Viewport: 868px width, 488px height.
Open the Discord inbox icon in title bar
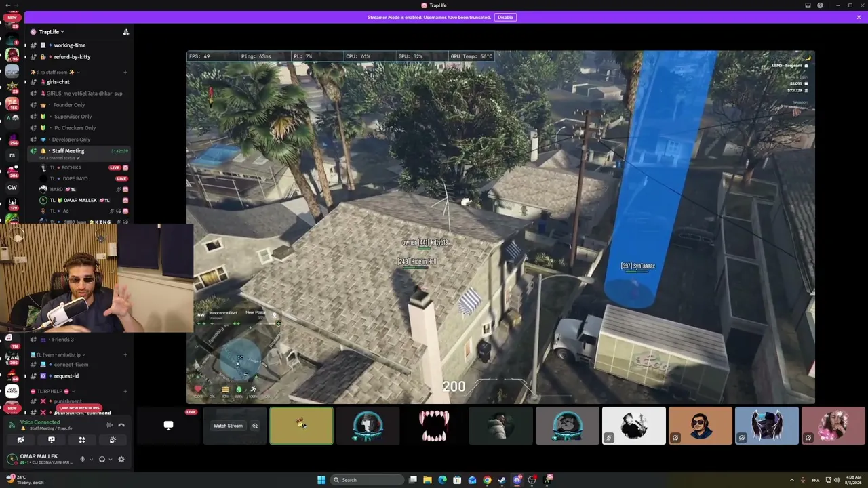[808, 5]
